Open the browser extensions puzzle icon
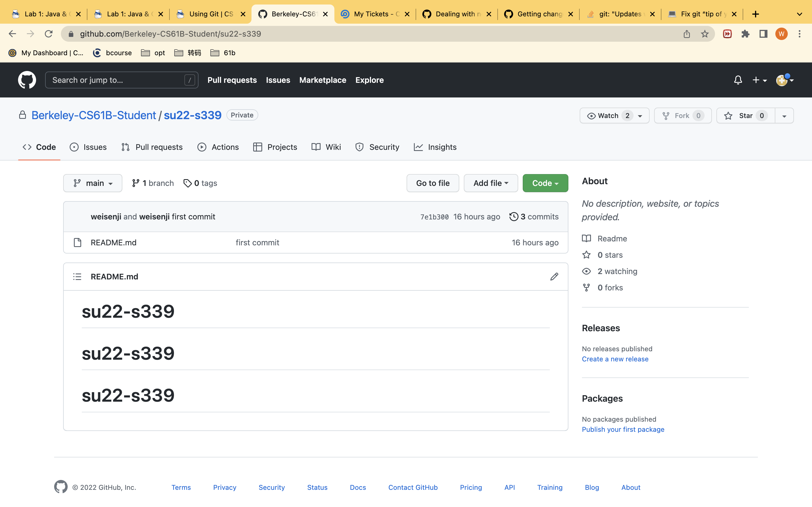812x507 pixels. [745, 34]
